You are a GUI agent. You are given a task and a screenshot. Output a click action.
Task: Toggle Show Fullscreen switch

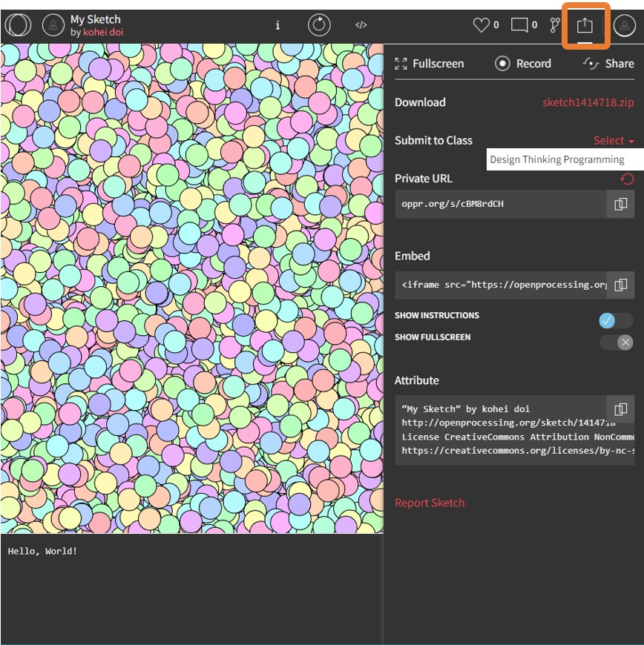(x=617, y=343)
